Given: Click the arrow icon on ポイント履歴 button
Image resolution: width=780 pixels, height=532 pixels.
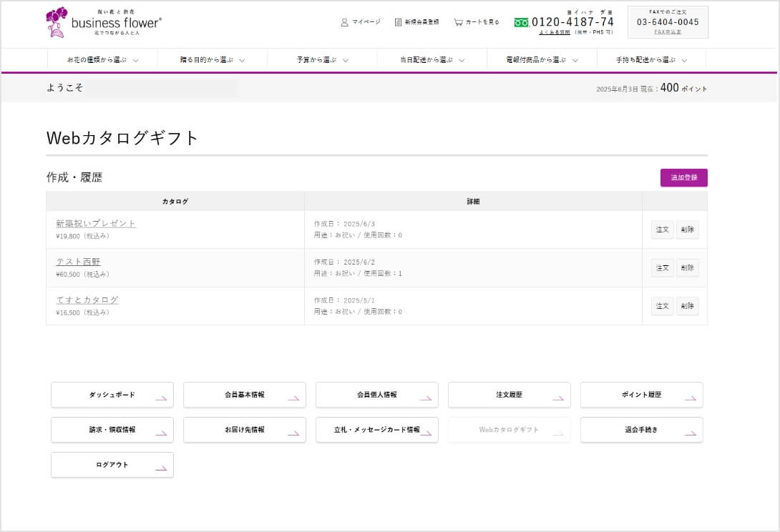Looking at the screenshot, I should 691,398.
